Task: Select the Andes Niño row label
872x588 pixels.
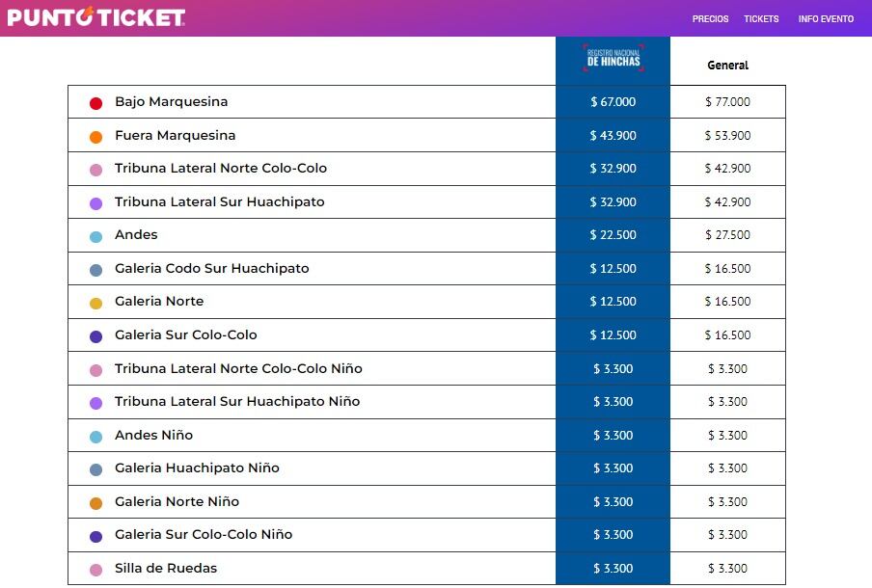Action: [154, 435]
